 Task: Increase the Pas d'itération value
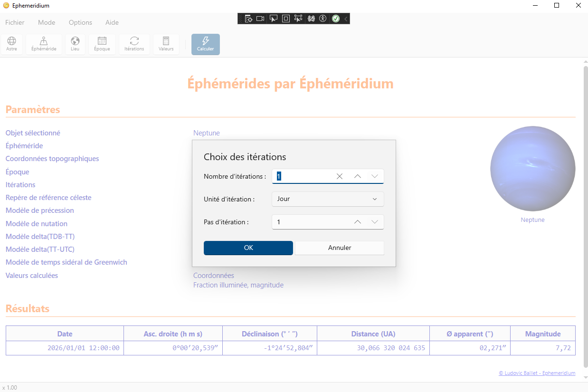click(x=358, y=222)
